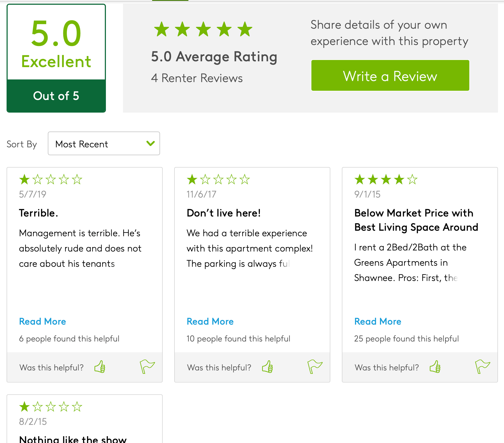Screen dimensions: 504x443
Task: Select Most Recent sorting option
Action: click(81, 144)
